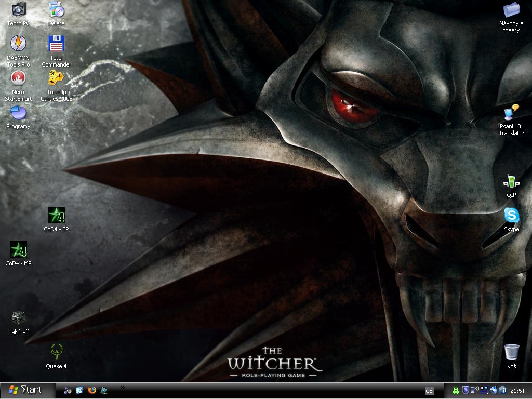Image resolution: width=532 pixels, height=399 pixels.
Task: Click the blue bird tray icon
Action: click(x=494, y=391)
